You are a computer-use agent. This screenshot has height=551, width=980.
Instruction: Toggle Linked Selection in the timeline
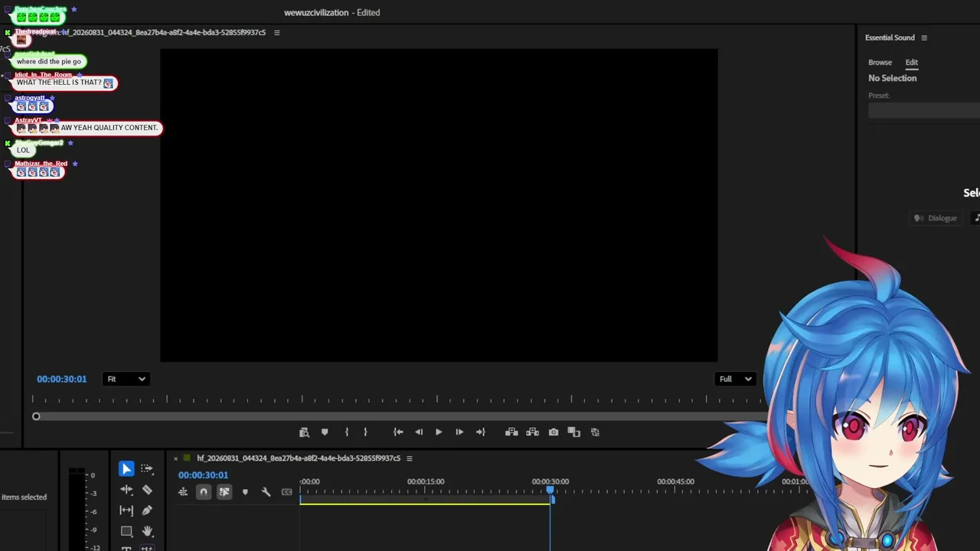(x=224, y=492)
